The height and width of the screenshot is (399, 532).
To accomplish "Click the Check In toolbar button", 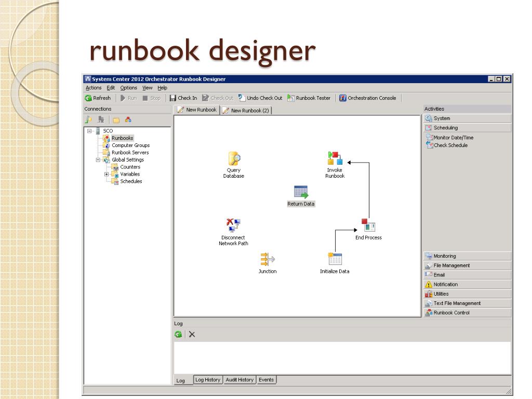I will pos(183,98).
